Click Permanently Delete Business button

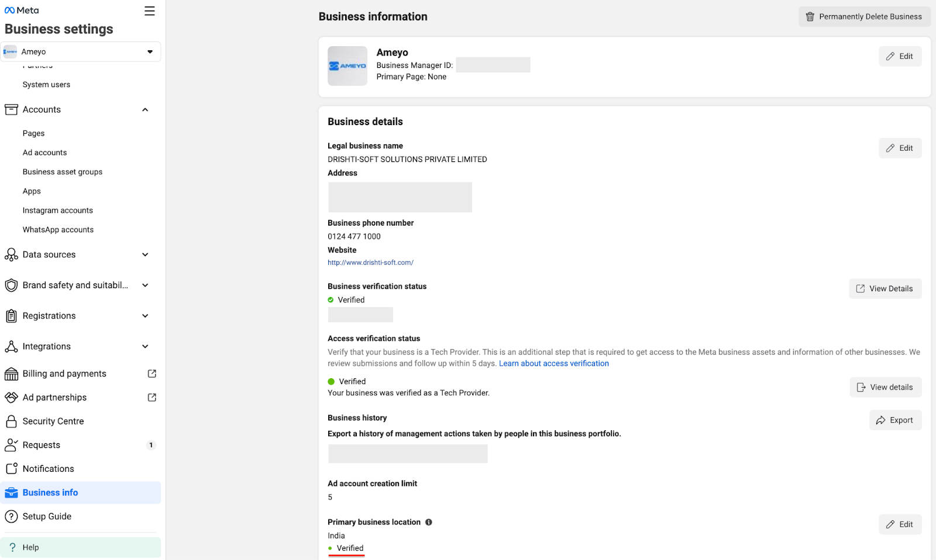pyautogui.click(x=865, y=17)
